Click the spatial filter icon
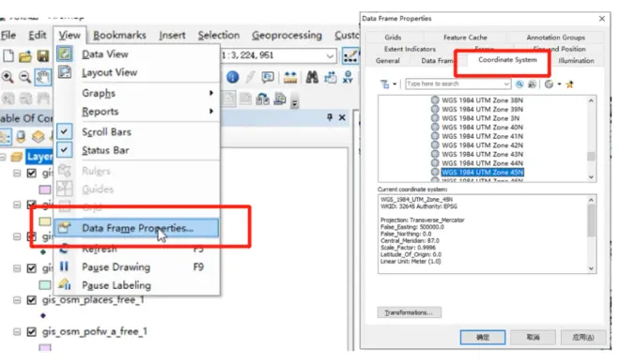Screen dimensions: 620x364 tap(385, 84)
